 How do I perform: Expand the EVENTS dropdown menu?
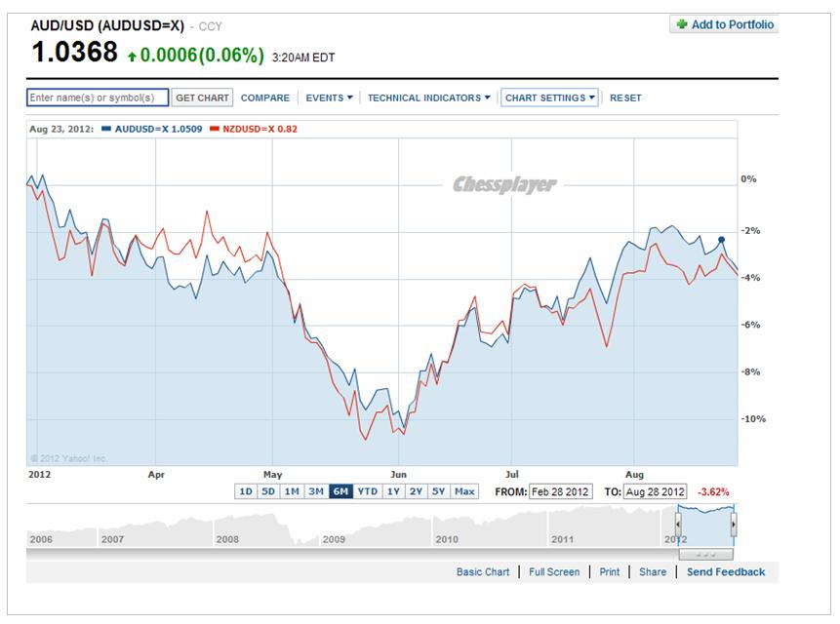click(x=329, y=97)
